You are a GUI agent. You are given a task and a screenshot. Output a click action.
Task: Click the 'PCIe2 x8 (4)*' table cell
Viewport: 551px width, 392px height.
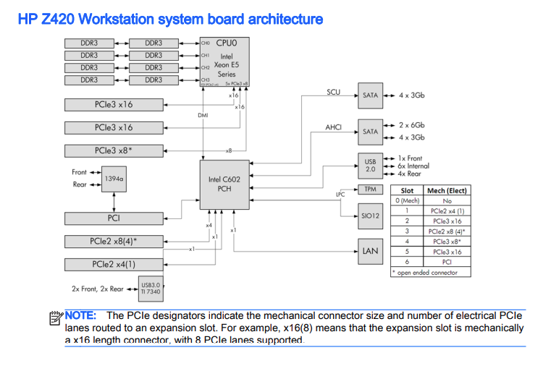click(447, 231)
